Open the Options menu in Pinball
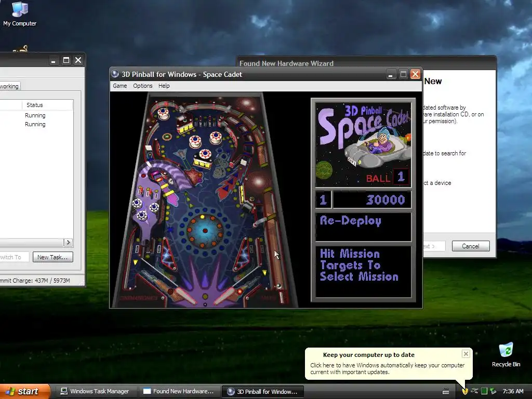The width and height of the screenshot is (532, 399). click(x=142, y=86)
